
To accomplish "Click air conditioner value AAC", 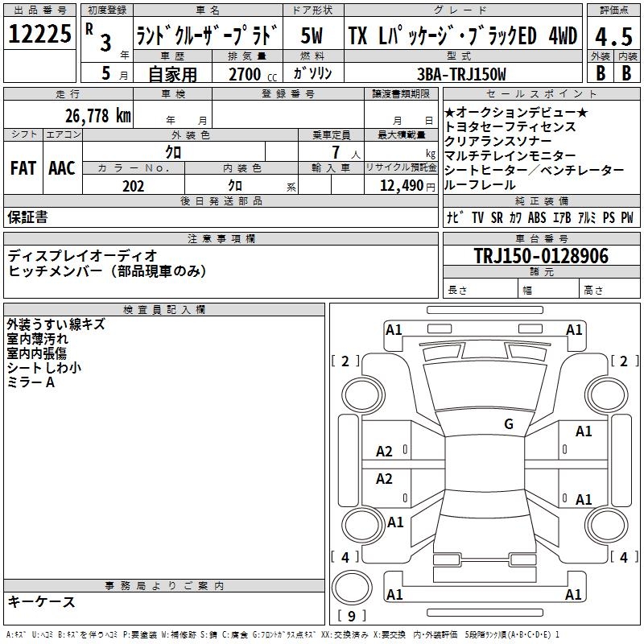I will coord(62,168).
